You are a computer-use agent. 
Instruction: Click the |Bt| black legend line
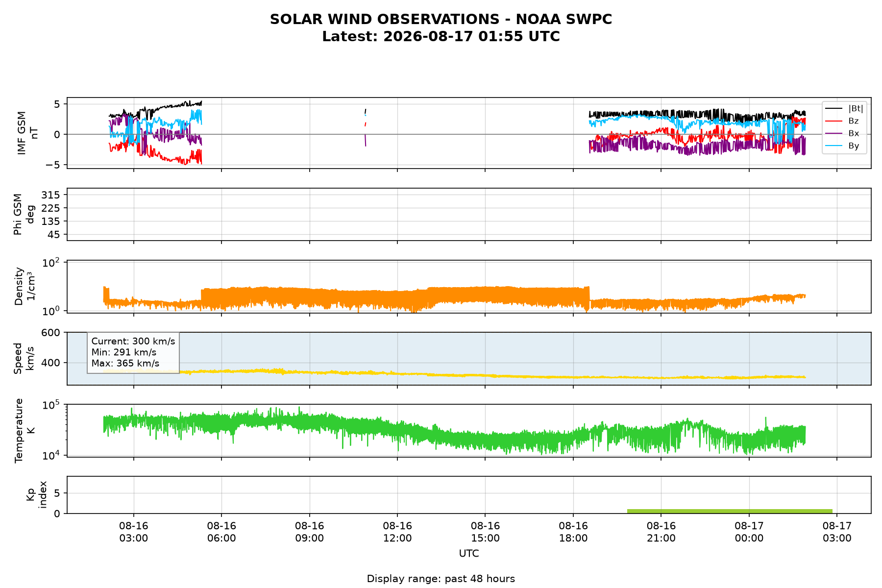point(834,108)
